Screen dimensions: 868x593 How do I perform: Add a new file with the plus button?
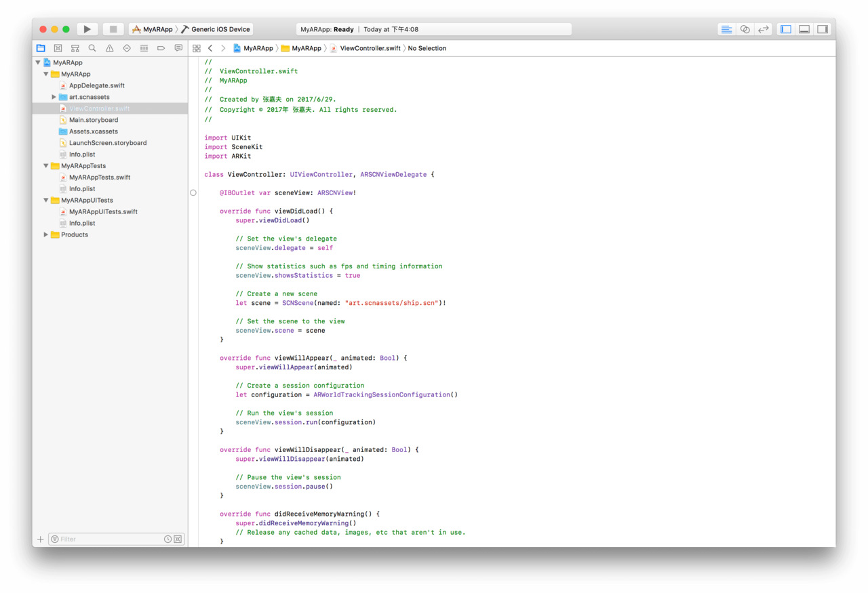(x=40, y=539)
